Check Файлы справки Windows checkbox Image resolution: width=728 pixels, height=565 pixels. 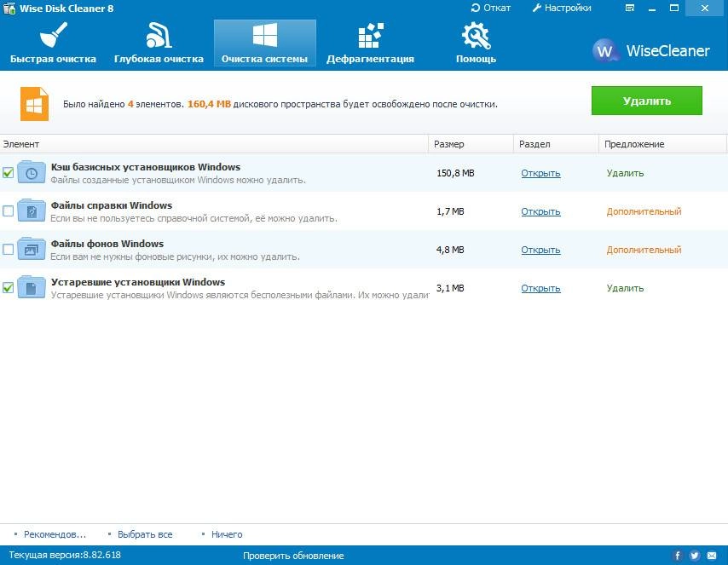(x=8, y=211)
